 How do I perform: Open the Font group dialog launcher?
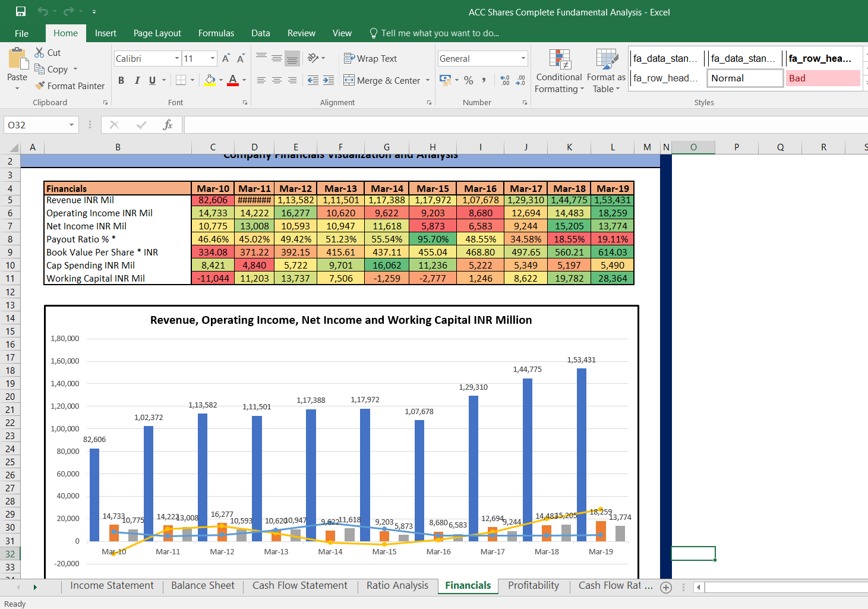tap(245, 103)
